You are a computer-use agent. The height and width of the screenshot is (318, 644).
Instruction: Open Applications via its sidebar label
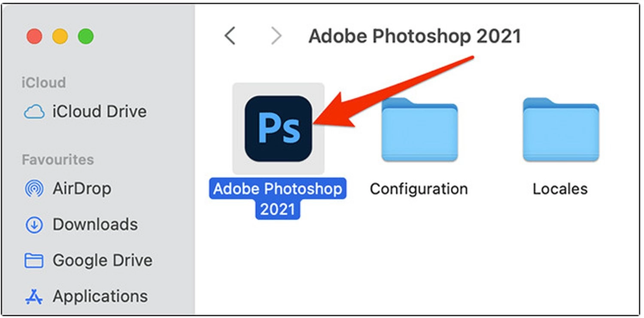(100, 297)
